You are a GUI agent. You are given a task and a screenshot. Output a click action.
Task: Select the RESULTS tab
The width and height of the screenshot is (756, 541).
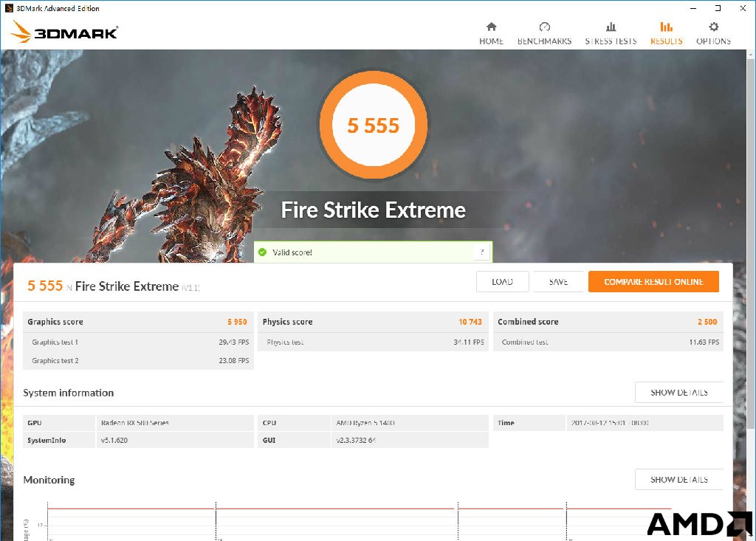pos(667,33)
